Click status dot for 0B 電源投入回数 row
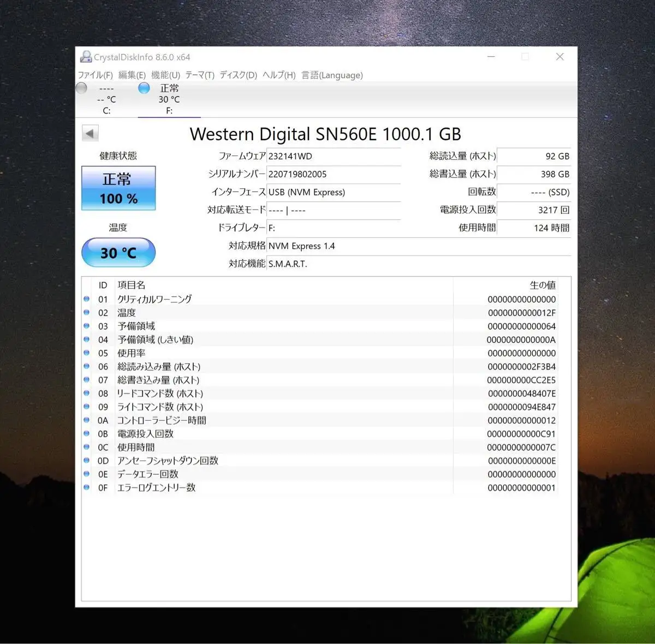This screenshot has height=644, width=655. 87,434
